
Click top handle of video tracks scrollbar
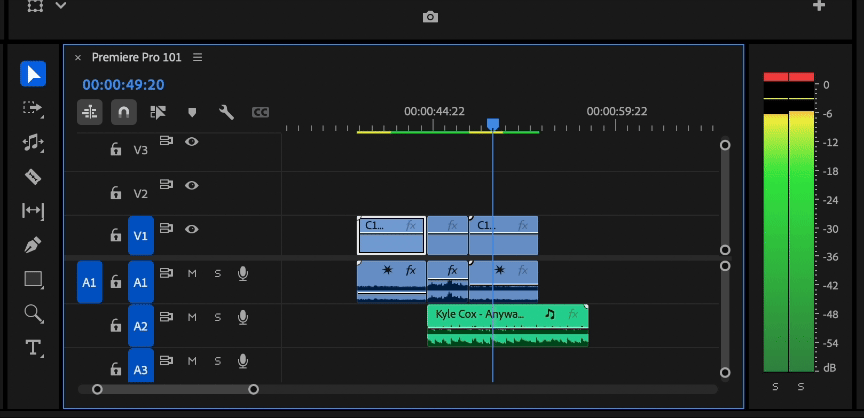[725, 145]
